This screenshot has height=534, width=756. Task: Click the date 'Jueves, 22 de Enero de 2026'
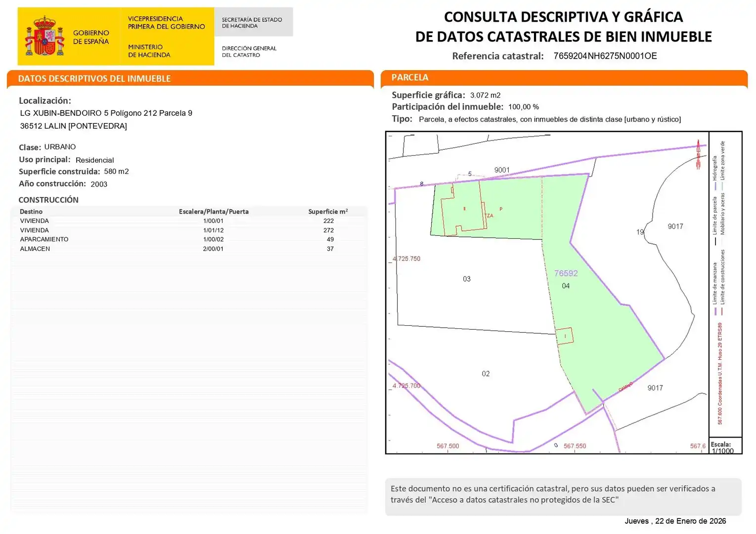[675, 521]
